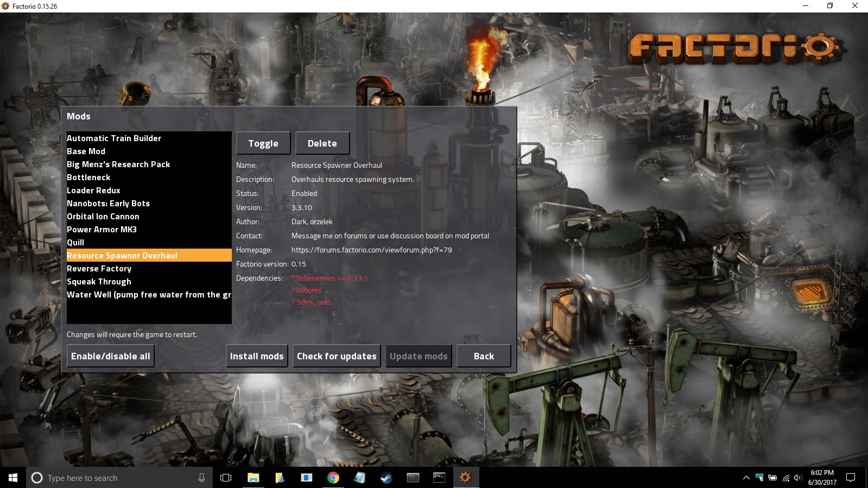Click the greyed Update mods button
Viewport: 868px width, 488px height.
tap(419, 356)
